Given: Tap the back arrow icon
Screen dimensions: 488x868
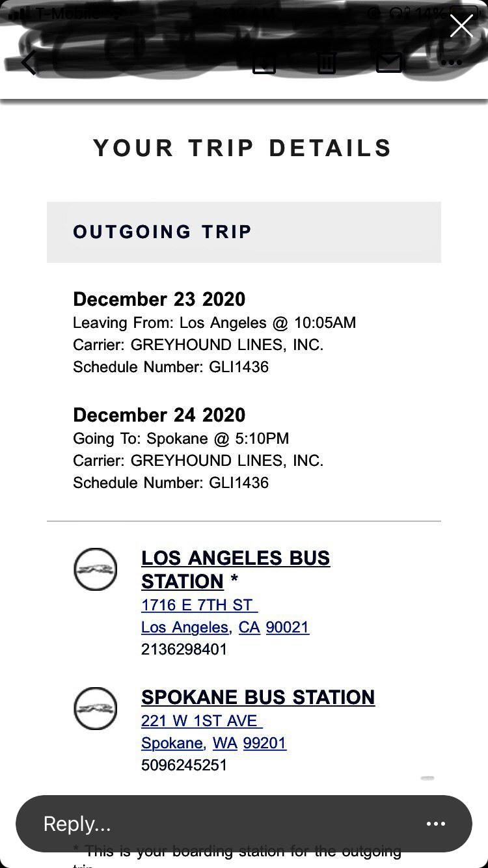Looking at the screenshot, I should 29,63.
